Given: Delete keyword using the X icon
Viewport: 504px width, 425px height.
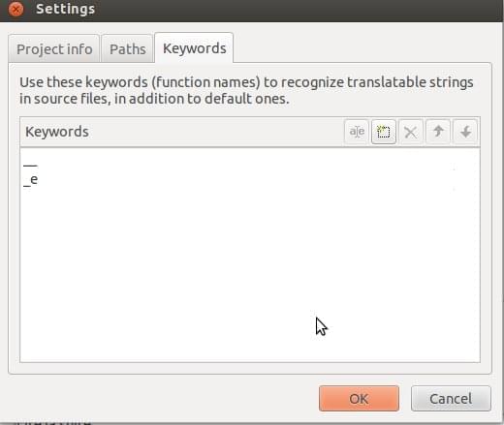Looking at the screenshot, I should [x=411, y=132].
